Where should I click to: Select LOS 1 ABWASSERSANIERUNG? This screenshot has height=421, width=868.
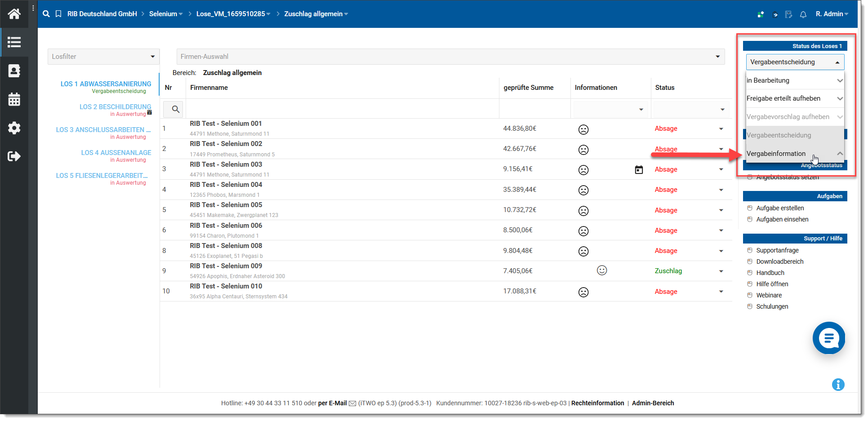click(106, 84)
